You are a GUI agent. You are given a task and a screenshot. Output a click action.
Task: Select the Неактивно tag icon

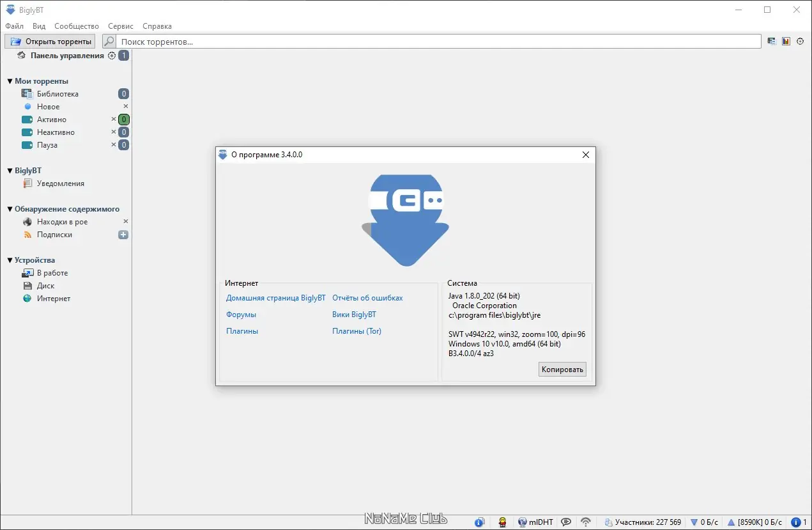[27, 132]
